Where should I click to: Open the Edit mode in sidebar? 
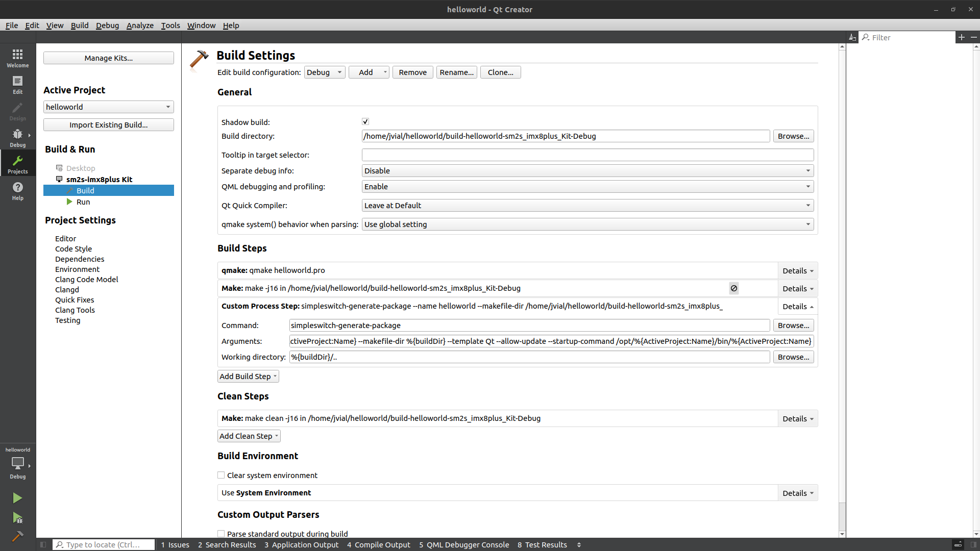click(x=17, y=85)
